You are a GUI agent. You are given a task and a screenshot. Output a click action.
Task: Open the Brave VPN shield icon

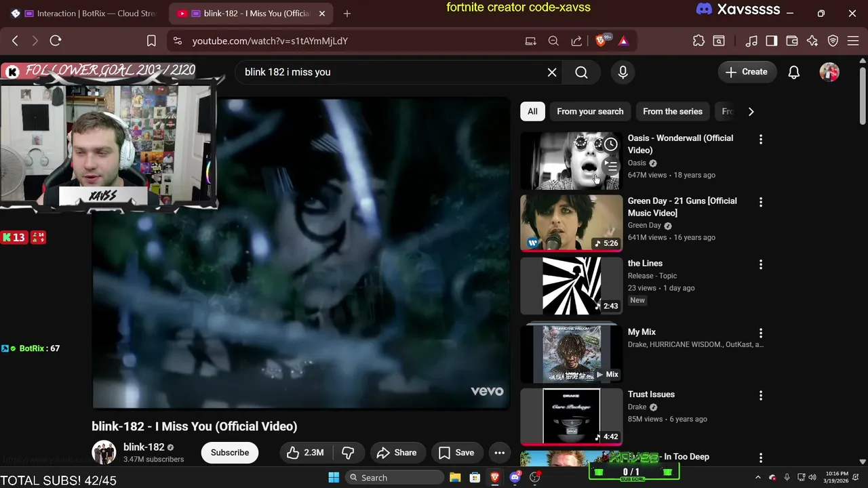[x=833, y=41]
